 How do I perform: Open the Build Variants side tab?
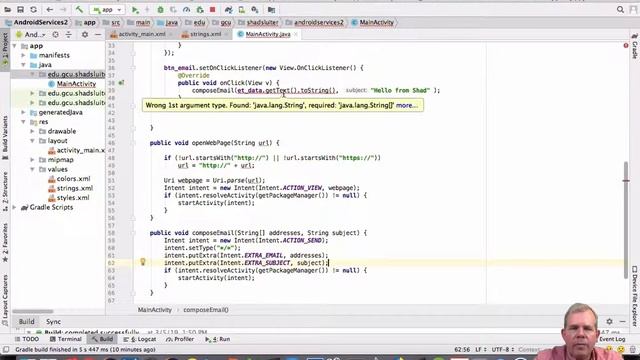[x=5, y=138]
